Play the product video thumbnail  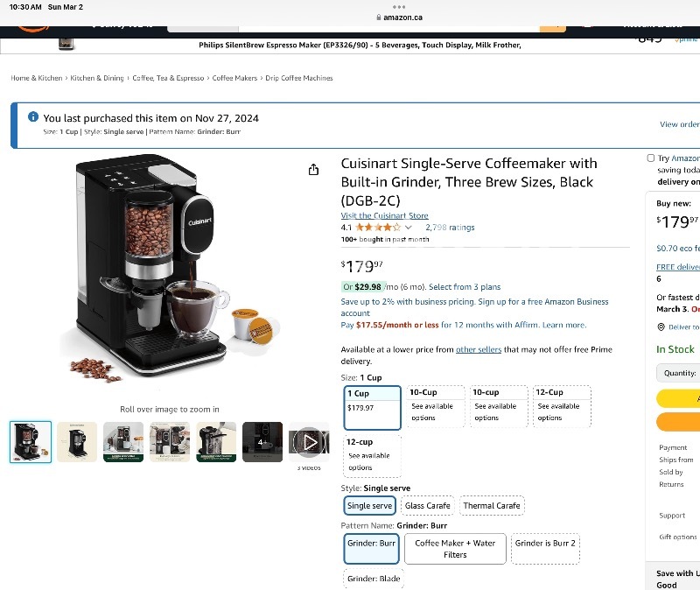click(309, 442)
